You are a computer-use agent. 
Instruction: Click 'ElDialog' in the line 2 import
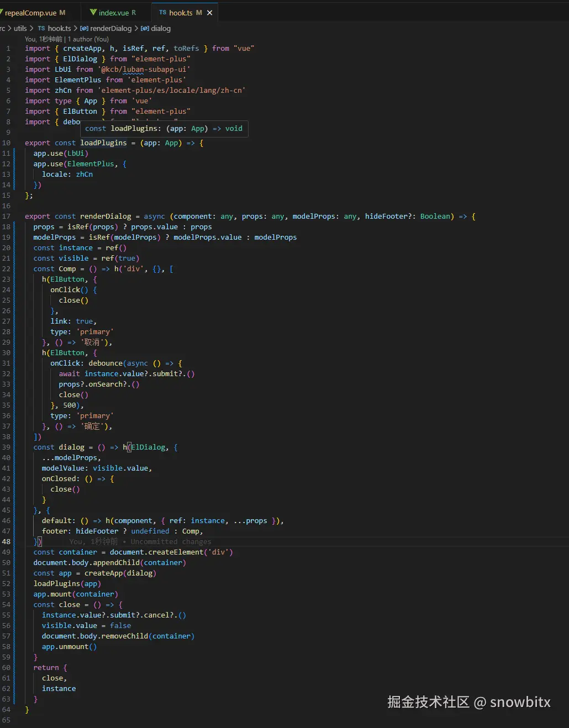(x=80, y=59)
